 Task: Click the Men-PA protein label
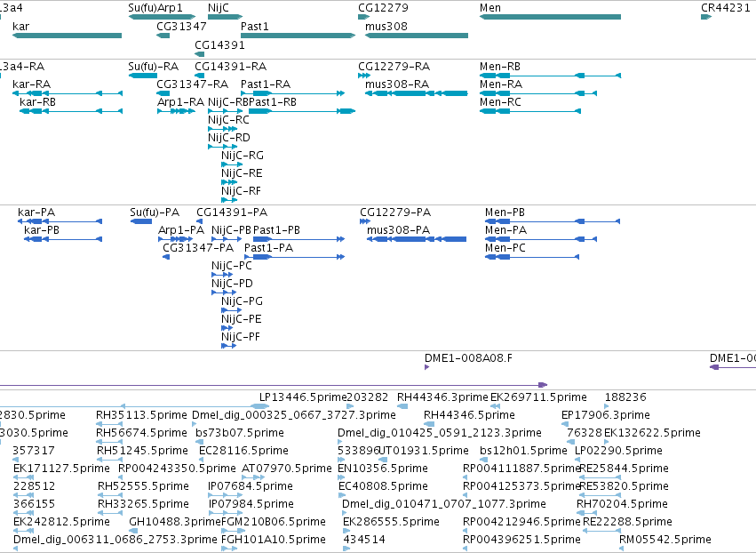pyautogui.click(x=505, y=230)
